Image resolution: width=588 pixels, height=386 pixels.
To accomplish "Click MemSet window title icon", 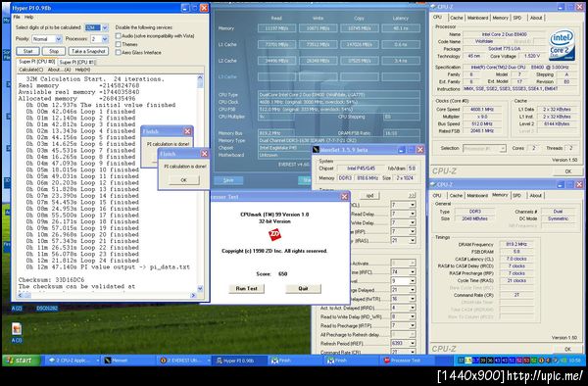I will pyautogui.click(x=317, y=150).
